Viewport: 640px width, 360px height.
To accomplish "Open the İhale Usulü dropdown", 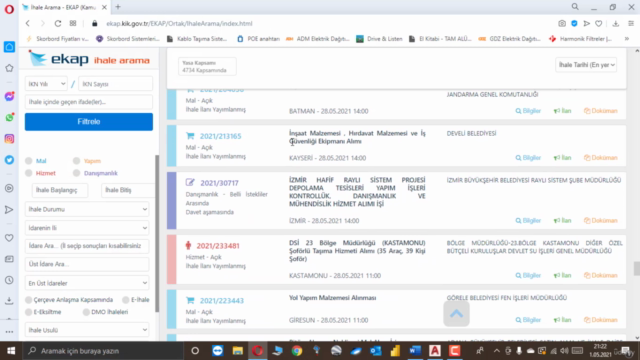I will (87, 330).
